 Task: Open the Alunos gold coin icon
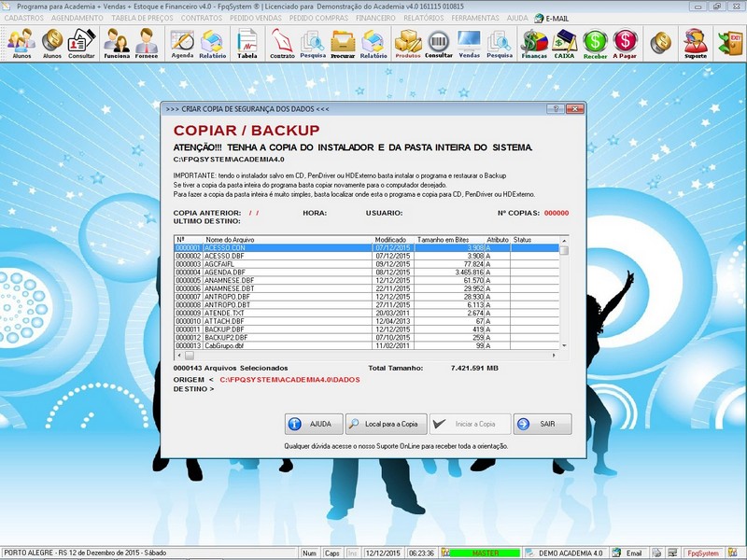52,43
